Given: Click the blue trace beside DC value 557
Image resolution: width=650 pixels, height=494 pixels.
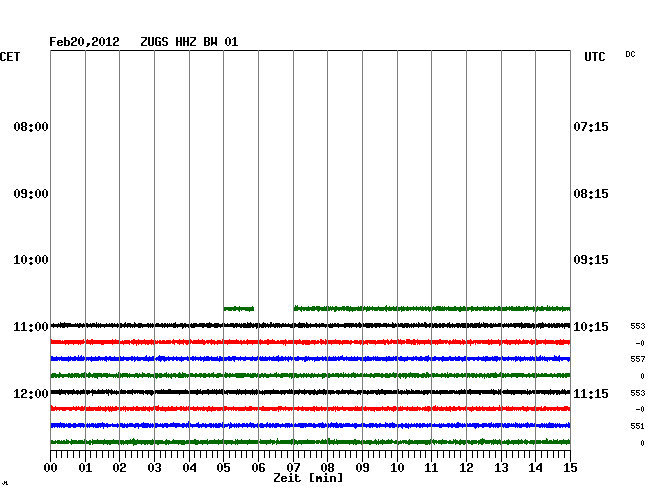Looking at the screenshot, I should click(x=310, y=358).
